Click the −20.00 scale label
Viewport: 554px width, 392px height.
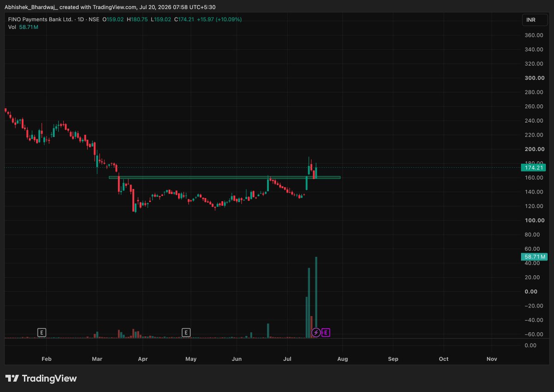pyautogui.click(x=533, y=306)
